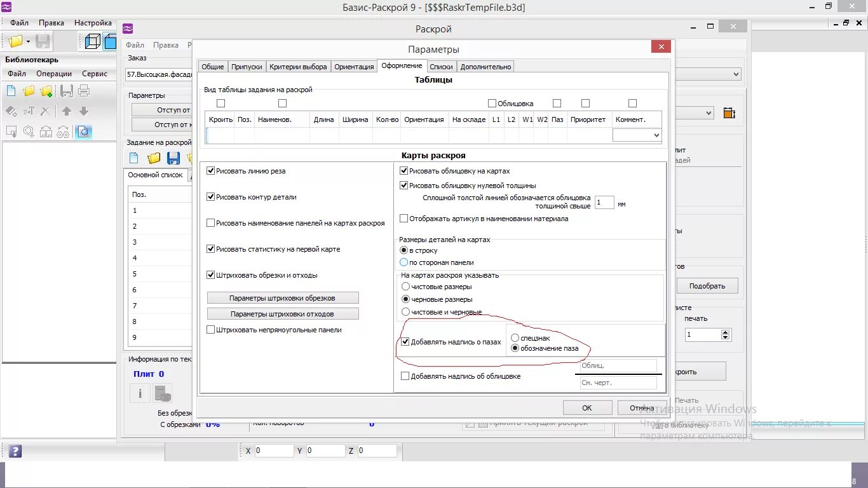The height and width of the screenshot is (488, 868).
Task: Open dropdown arrow next to folder icon
Action: click(x=29, y=42)
